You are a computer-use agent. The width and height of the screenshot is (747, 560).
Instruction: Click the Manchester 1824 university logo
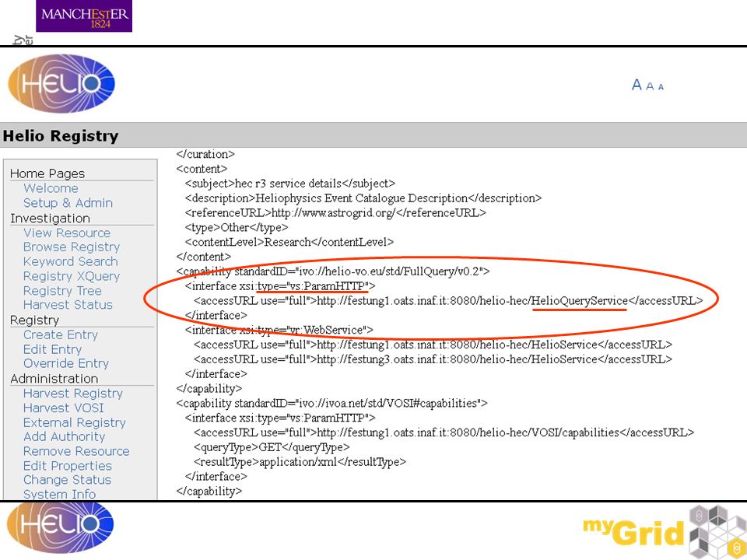point(84,16)
